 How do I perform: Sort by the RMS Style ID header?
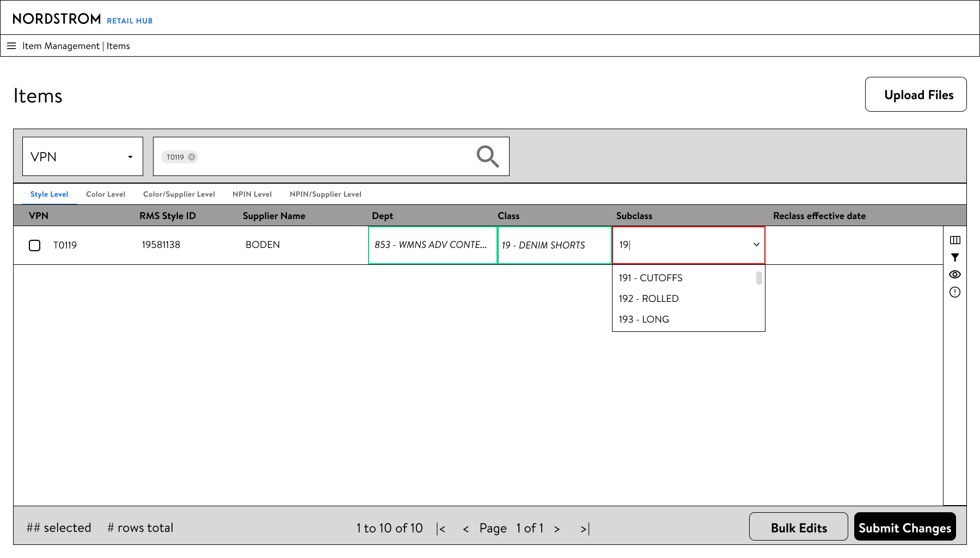tap(168, 216)
